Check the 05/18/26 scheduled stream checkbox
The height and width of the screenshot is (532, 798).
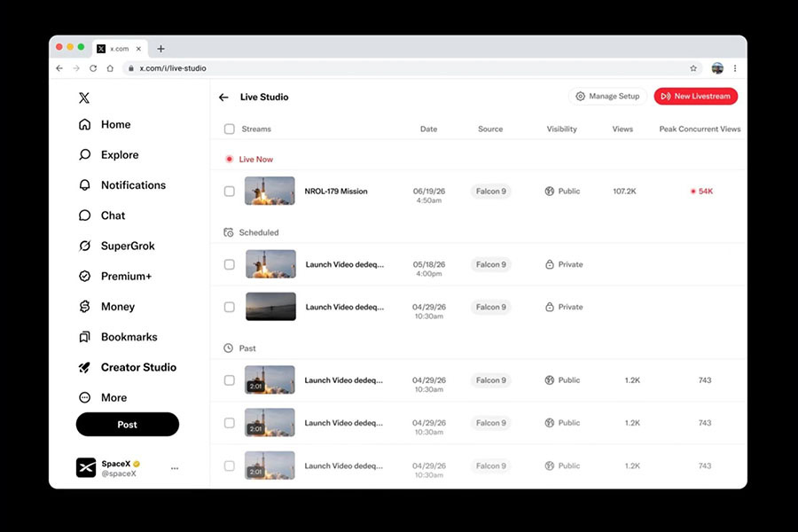[x=230, y=265]
